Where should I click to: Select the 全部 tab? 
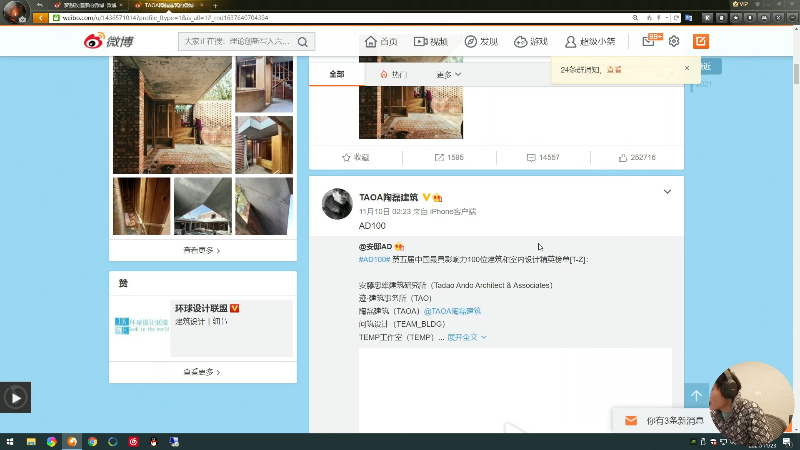(x=337, y=74)
